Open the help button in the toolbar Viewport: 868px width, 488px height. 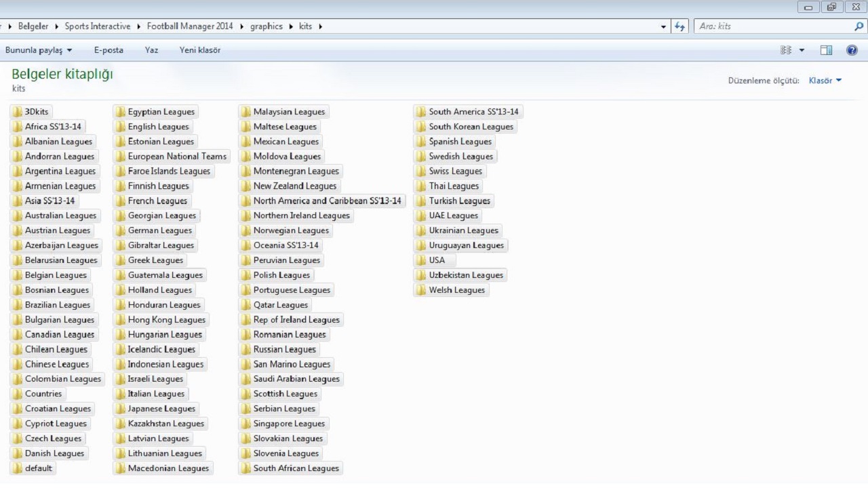coord(852,50)
